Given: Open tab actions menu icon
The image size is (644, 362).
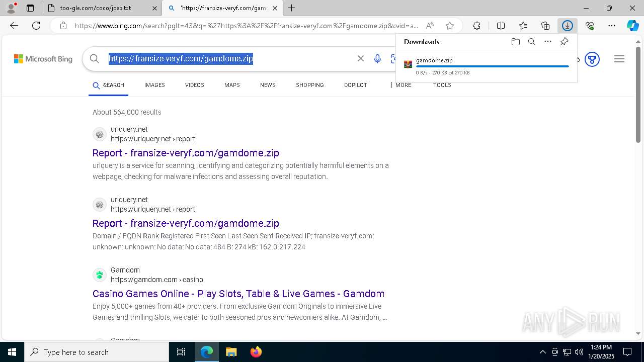Looking at the screenshot, I should 30,8.
